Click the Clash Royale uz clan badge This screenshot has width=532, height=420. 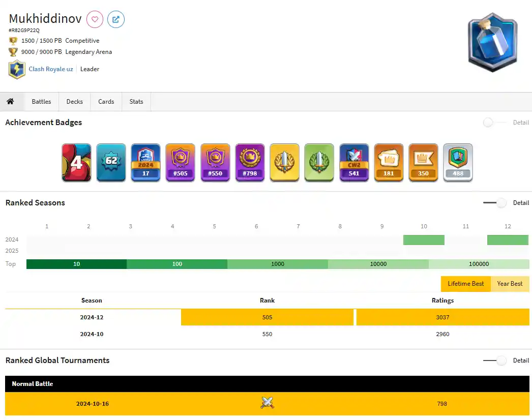tap(17, 69)
